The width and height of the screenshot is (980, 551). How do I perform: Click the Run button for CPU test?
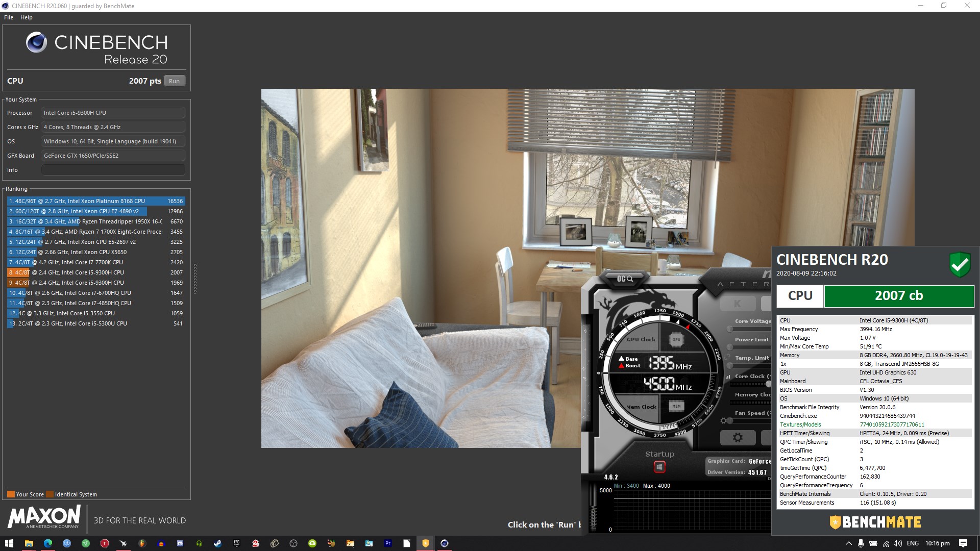[174, 81]
